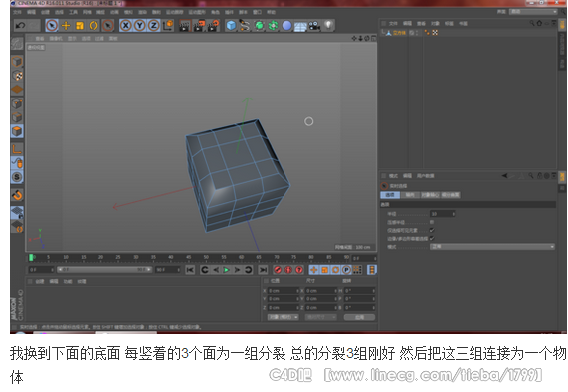Viewport: 568px width, 392px height.
Task: Toggle rotation keyframe orange icon
Action: click(336, 270)
